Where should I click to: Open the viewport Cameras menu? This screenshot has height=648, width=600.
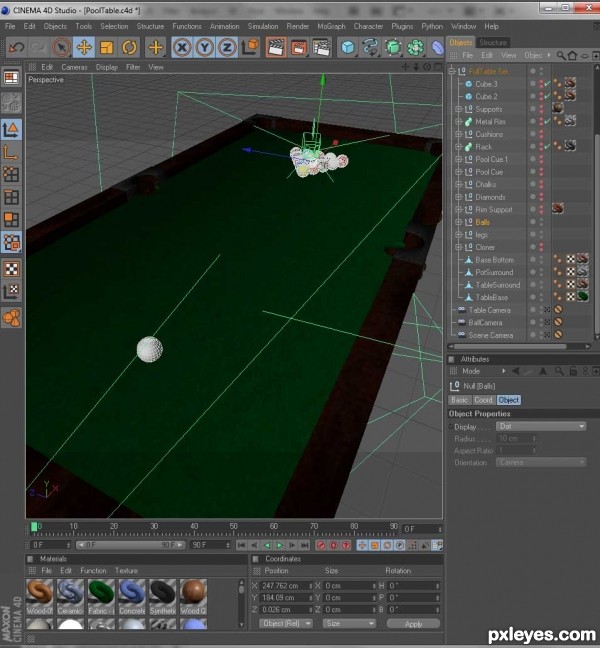pos(74,67)
